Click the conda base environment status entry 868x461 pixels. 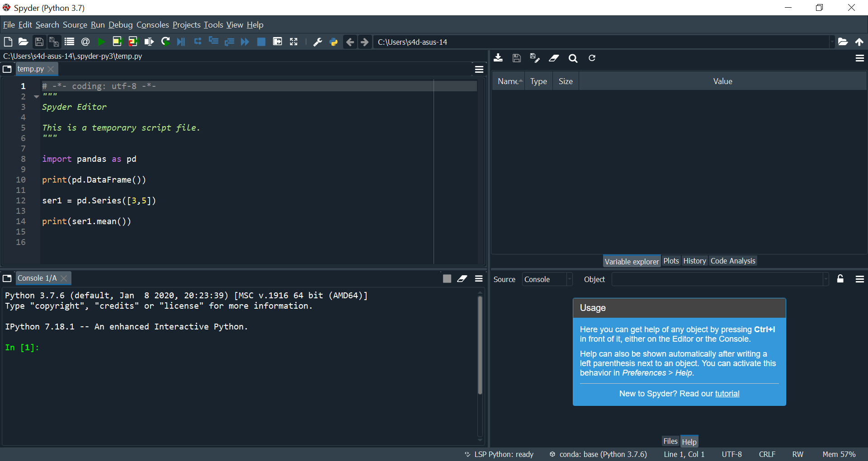point(598,454)
